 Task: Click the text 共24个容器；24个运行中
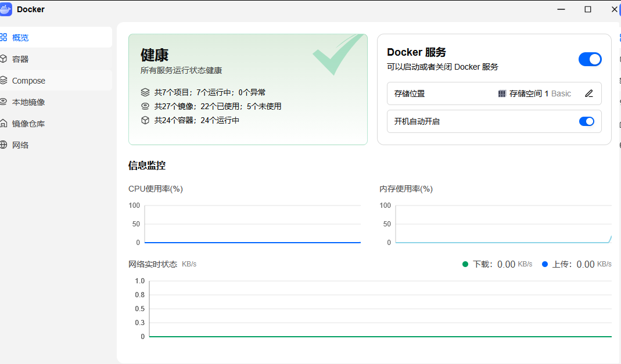(197, 120)
